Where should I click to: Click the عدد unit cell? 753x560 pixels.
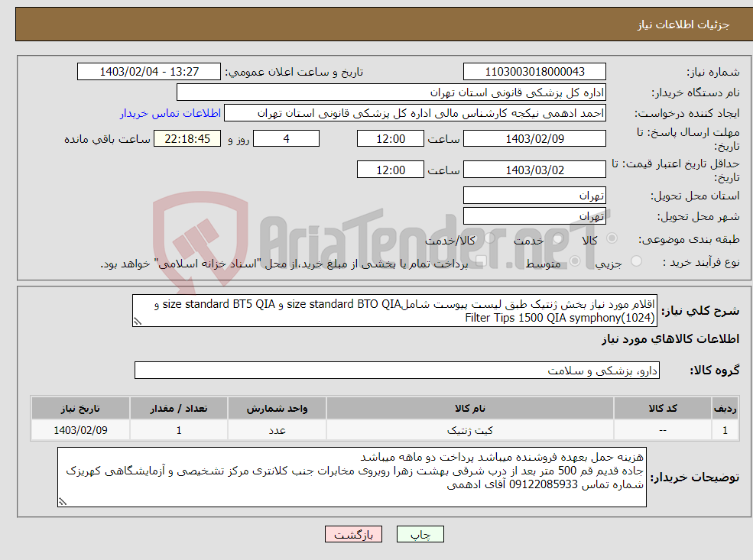(277, 430)
